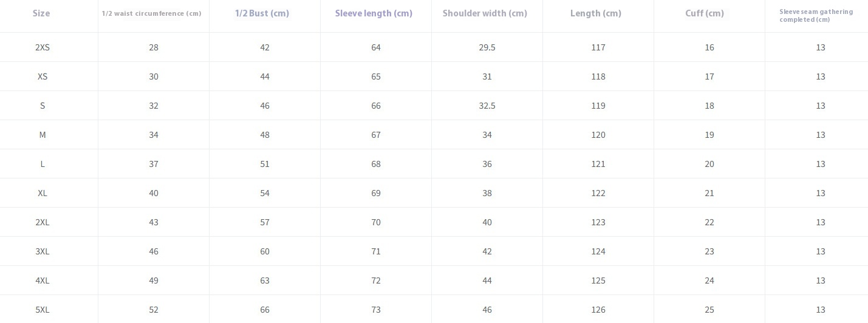868x323 pixels.
Task: Select cuff value 25 in 5XL row
Action: coord(709,310)
